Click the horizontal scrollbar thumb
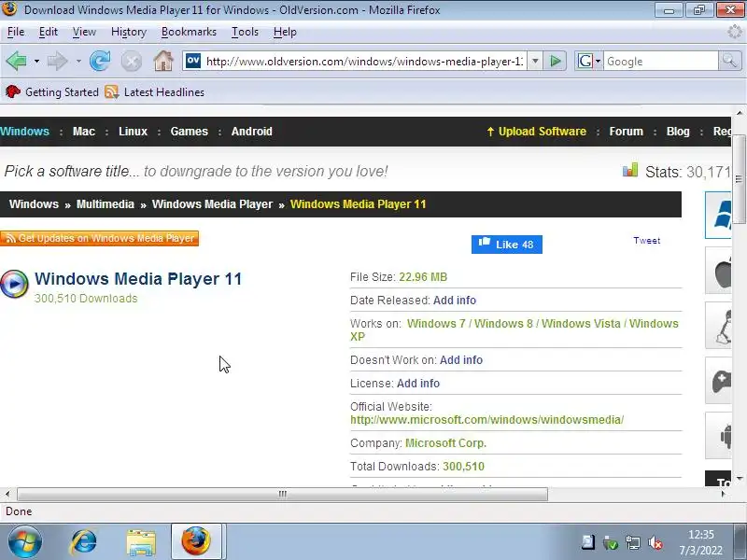The height and width of the screenshot is (560, 747). coord(282,495)
